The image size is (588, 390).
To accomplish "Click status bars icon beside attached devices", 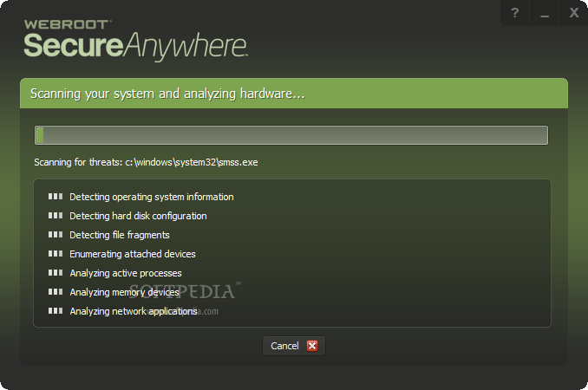I will (x=56, y=254).
